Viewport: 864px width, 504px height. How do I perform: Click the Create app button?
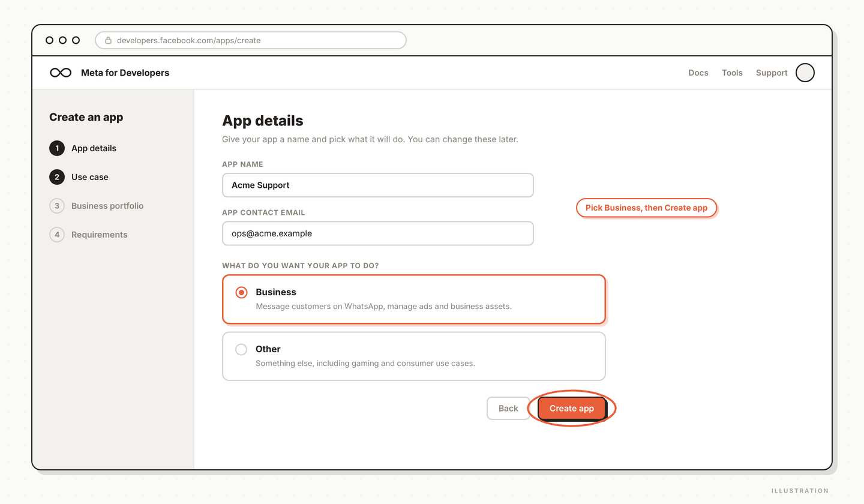572,409
